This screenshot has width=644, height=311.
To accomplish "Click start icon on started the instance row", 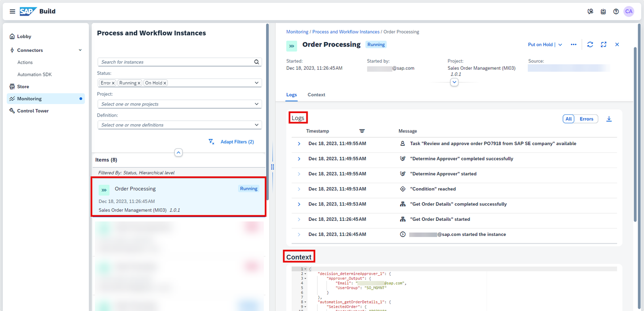I will (402, 234).
